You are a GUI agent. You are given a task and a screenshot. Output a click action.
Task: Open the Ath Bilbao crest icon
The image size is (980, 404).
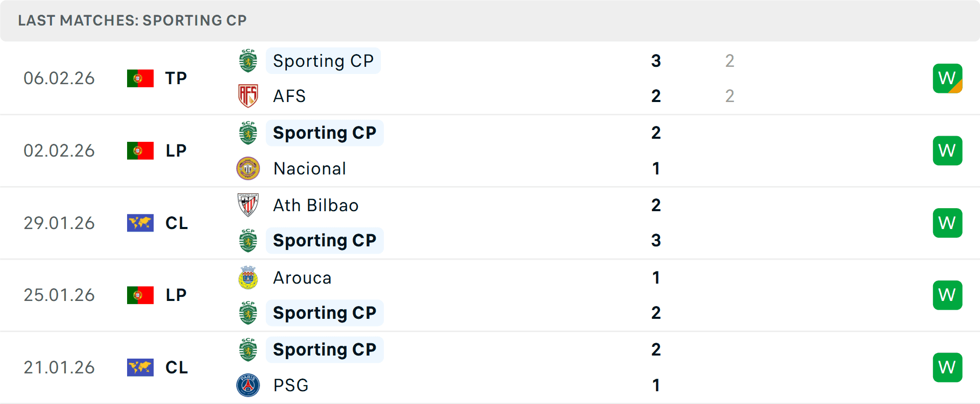248,205
